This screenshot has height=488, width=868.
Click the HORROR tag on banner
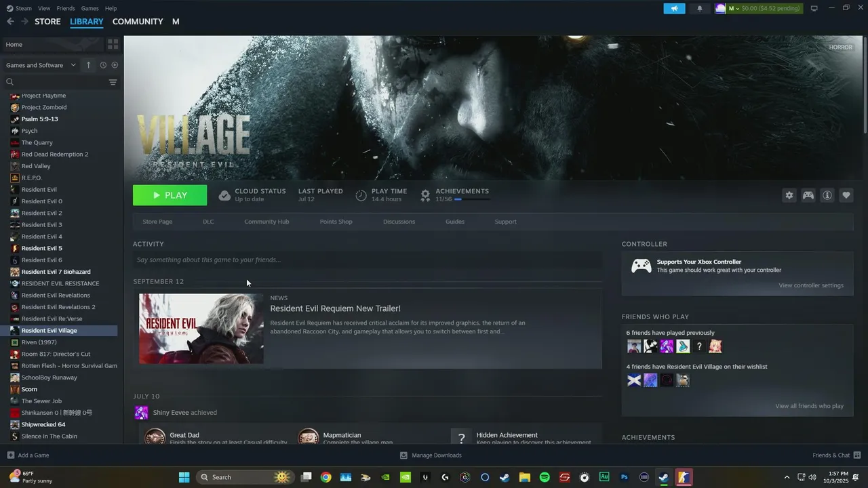840,47
